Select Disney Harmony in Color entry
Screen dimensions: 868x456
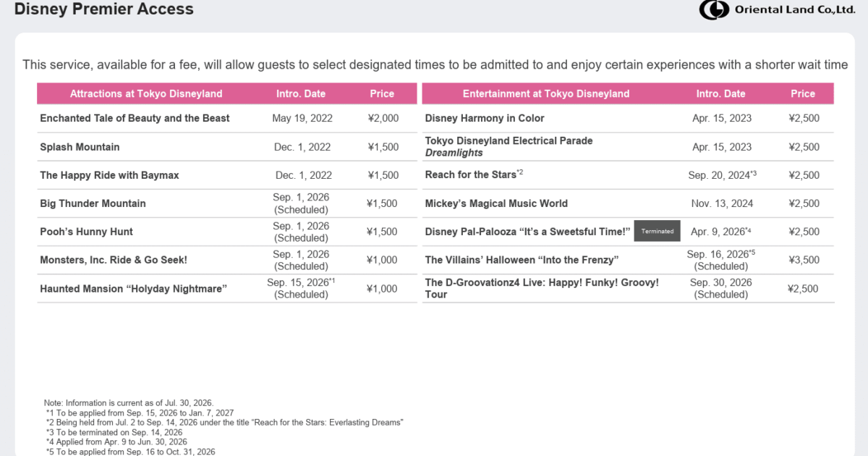point(485,118)
